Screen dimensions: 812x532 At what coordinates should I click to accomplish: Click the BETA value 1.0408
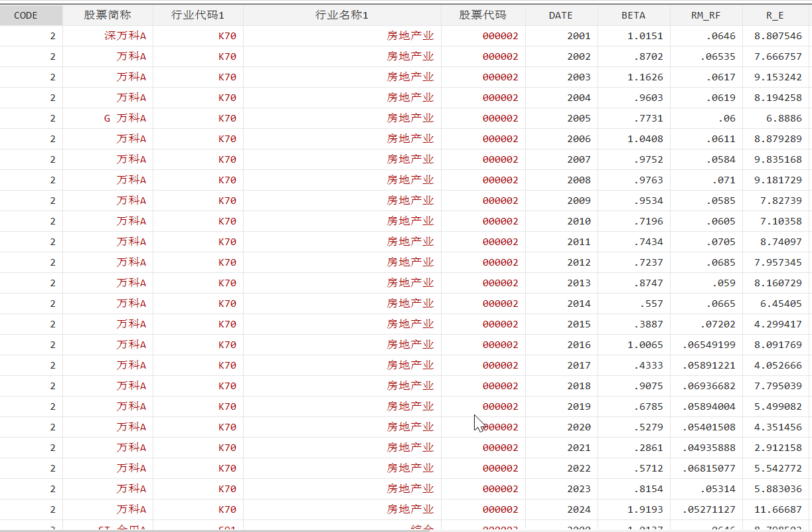point(633,139)
